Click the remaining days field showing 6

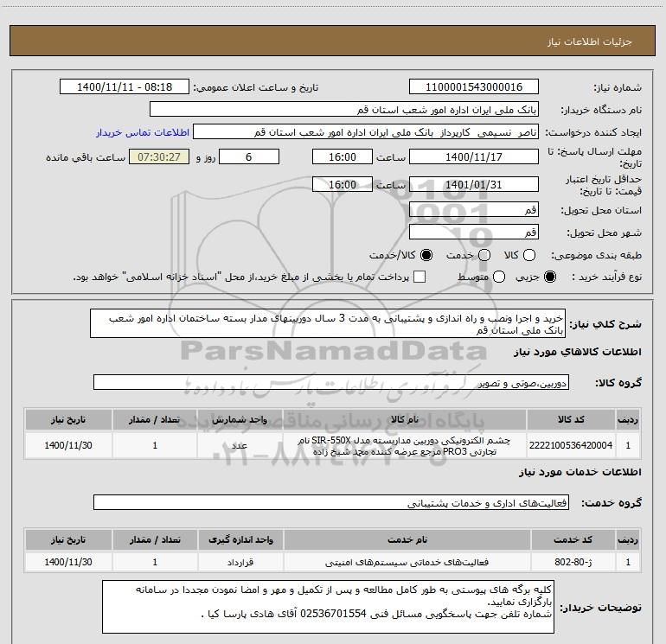coord(249,156)
